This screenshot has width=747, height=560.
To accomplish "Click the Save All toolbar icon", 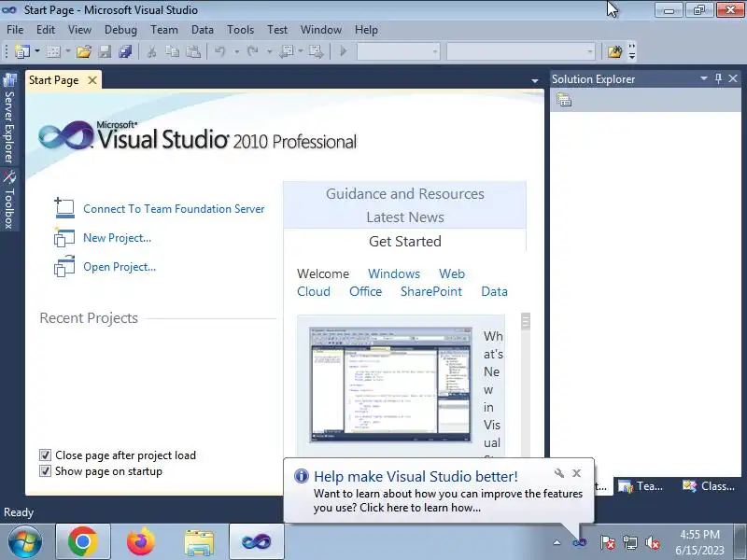I will (x=125, y=51).
